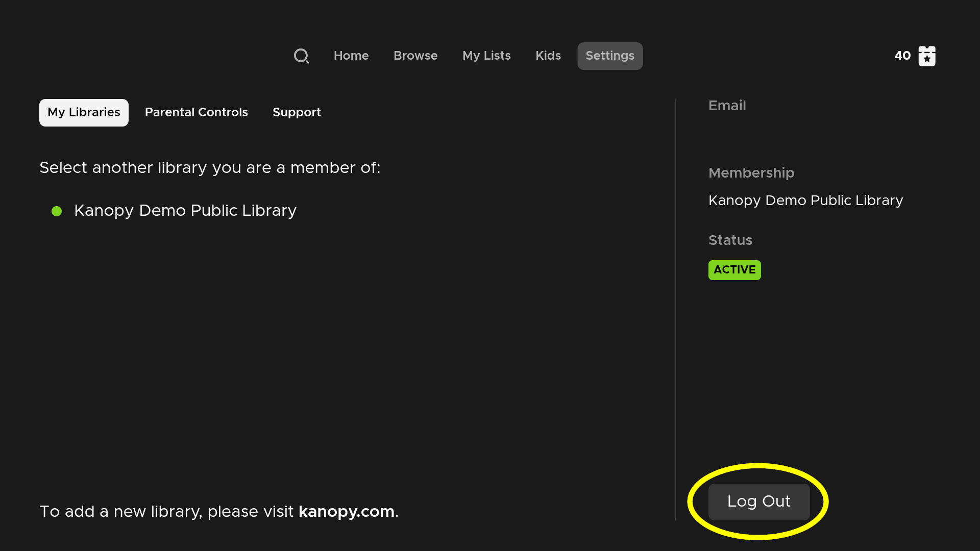980x551 pixels.
Task: Click the ACTIVE status badge
Action: 734,270
